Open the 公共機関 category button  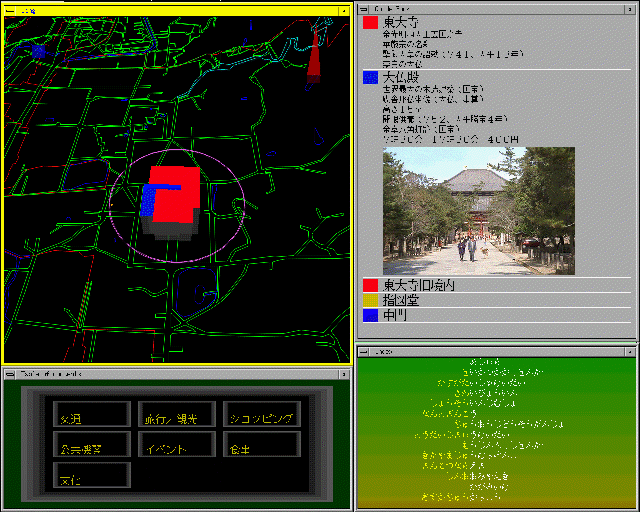[92, 444]
